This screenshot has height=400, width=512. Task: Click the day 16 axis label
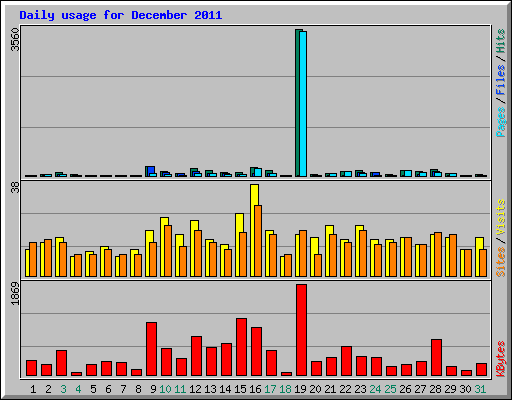255,389
